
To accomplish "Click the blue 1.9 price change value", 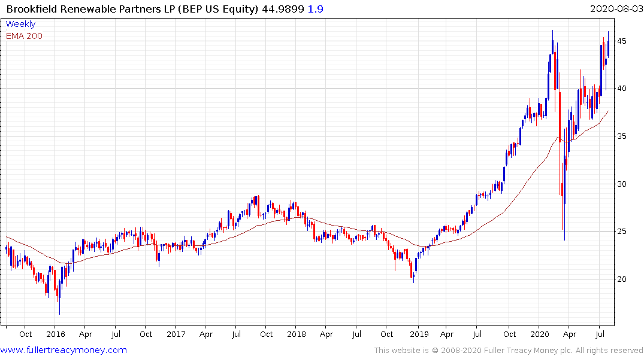I will (x=316, y=10).
